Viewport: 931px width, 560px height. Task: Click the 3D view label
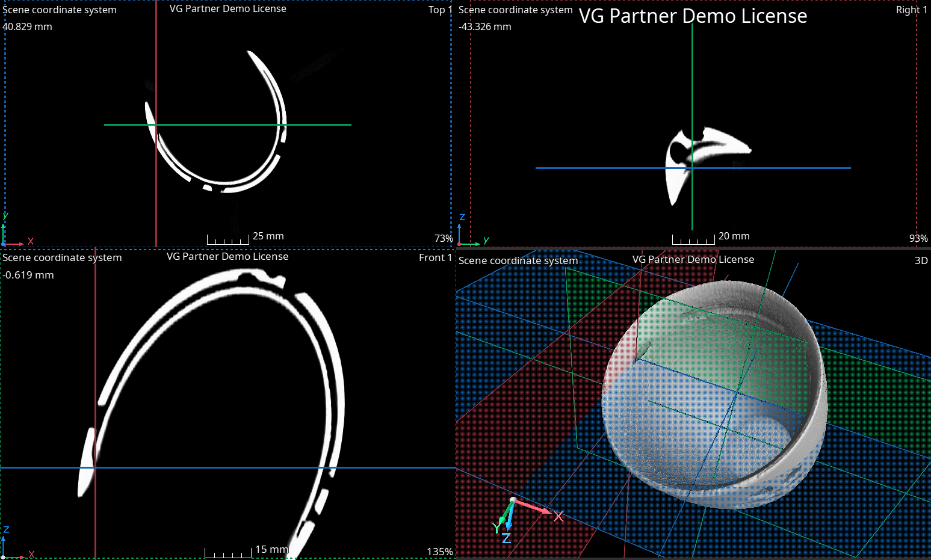point(921,260)
